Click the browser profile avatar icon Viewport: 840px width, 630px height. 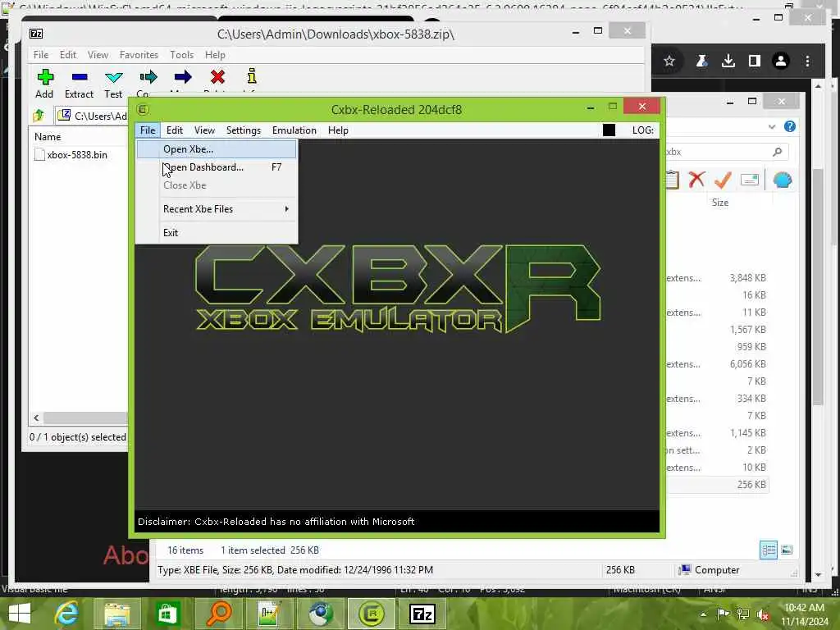[x=781, y=61]
